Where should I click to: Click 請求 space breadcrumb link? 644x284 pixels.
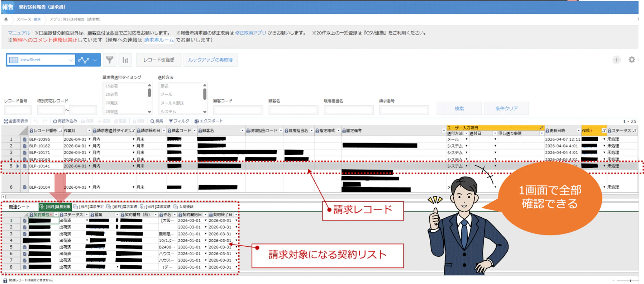37,19
